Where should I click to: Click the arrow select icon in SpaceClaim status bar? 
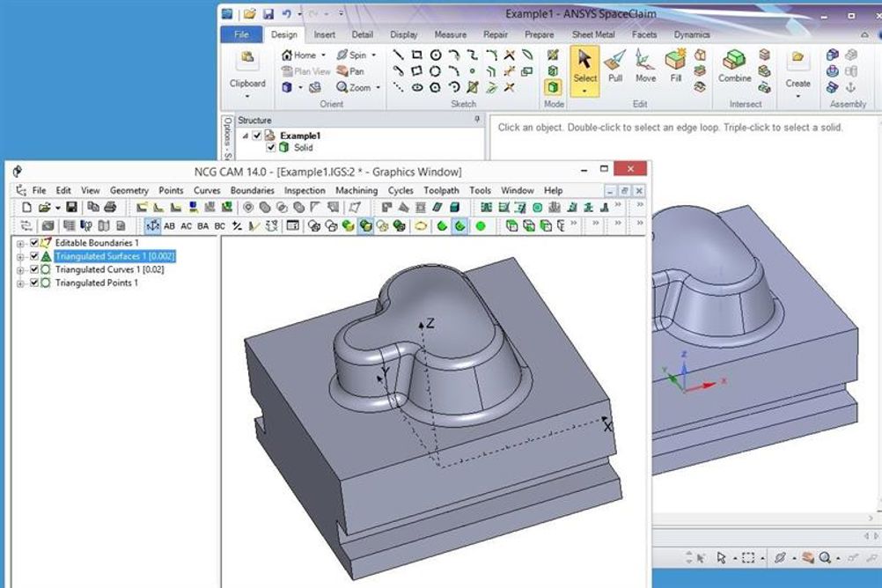[721, 557]
